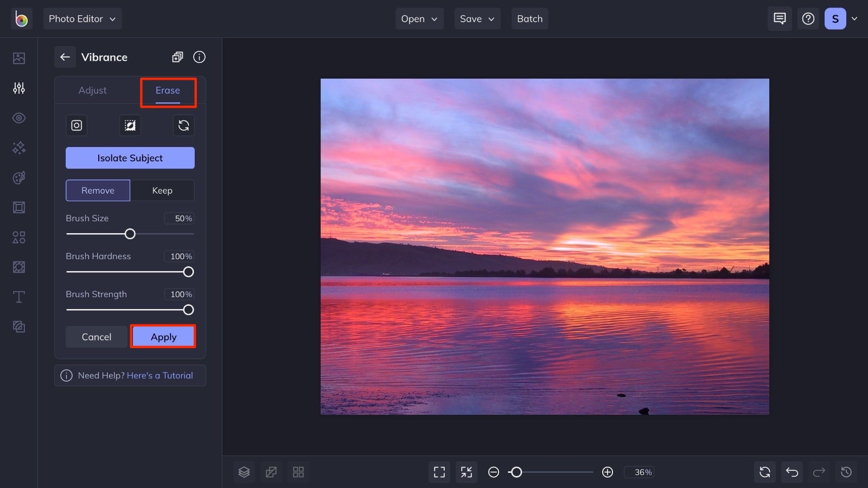This screenshot has height=488, width=868.
Task: Click the fit-to-screen icon in the bottom toolbar
Action: [439, 472]
